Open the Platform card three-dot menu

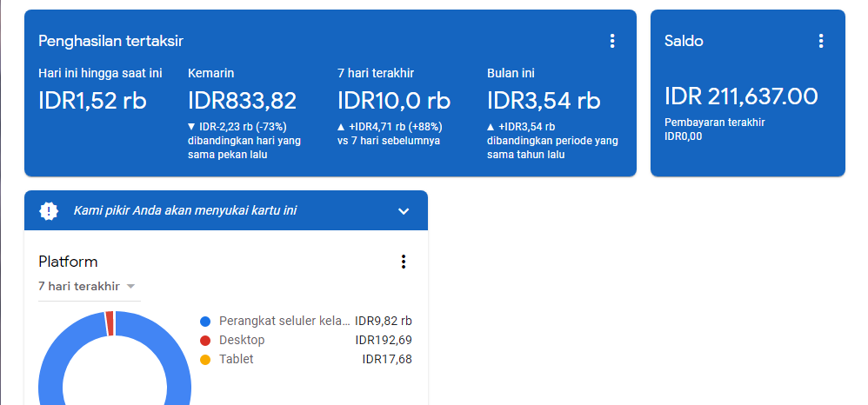coord(403,262)
